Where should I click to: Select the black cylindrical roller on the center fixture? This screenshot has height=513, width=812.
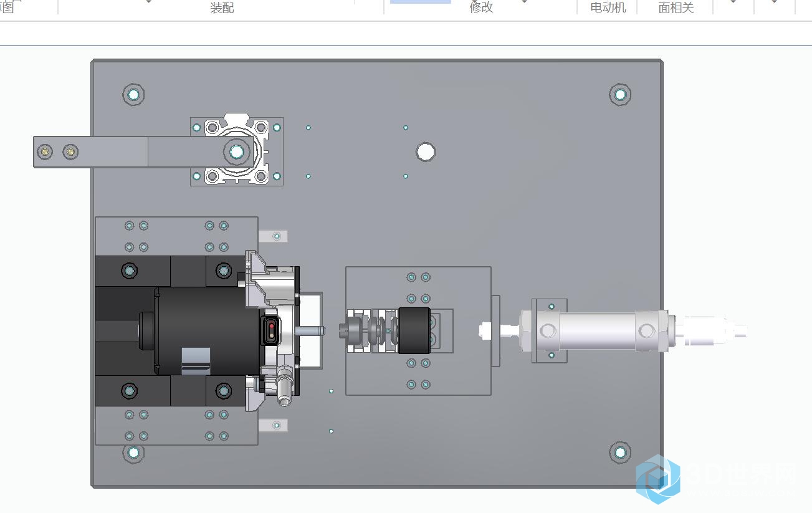[414, 330]
